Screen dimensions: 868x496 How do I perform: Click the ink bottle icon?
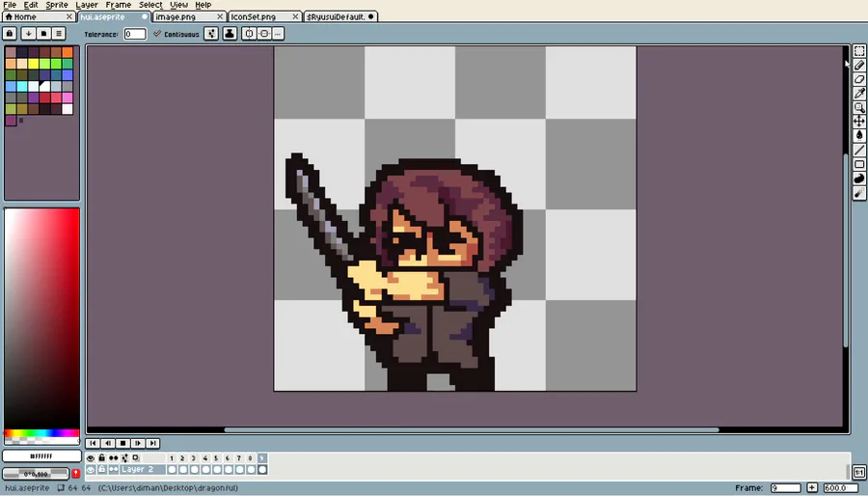pos(230,34)
